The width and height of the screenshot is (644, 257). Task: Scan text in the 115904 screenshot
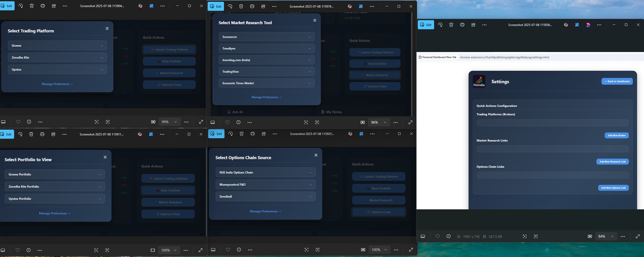tap(108, 122)
